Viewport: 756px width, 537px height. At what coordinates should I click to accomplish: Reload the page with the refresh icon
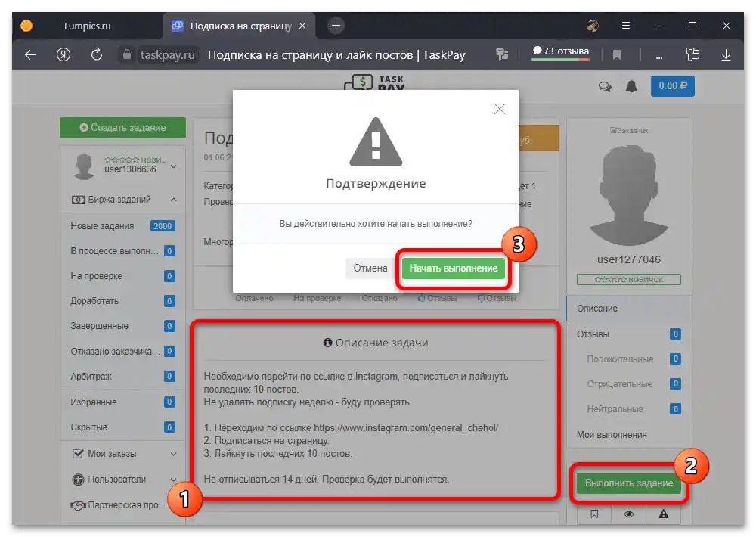97,54
